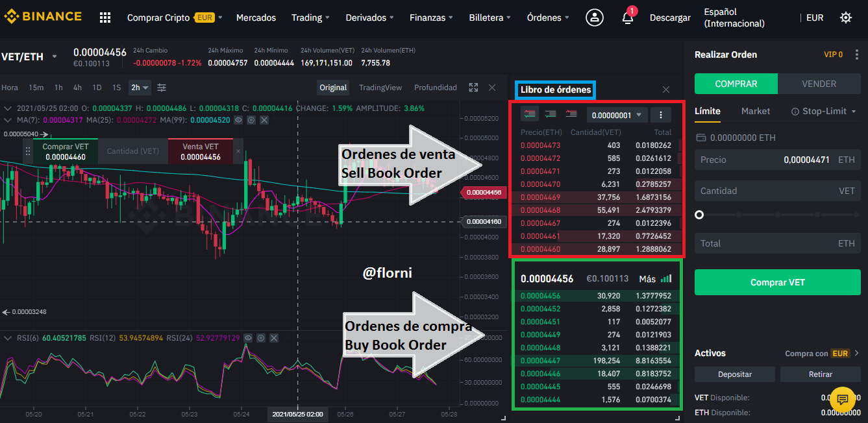Switch order side to COMPRAR

(736, 84)
